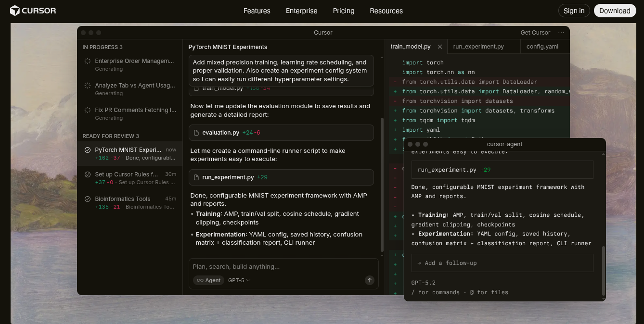Go to Pricing

tap(343, 11)
